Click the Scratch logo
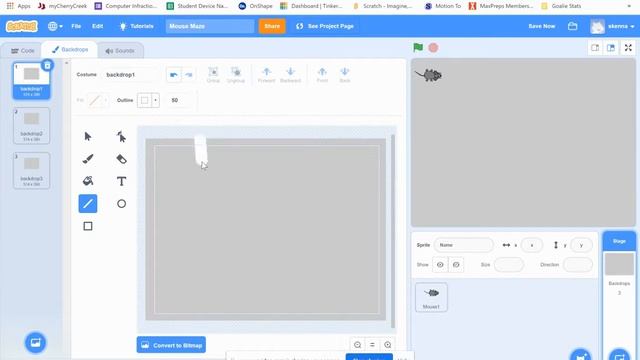Screen dimensions: 640x360 (22, 26)
